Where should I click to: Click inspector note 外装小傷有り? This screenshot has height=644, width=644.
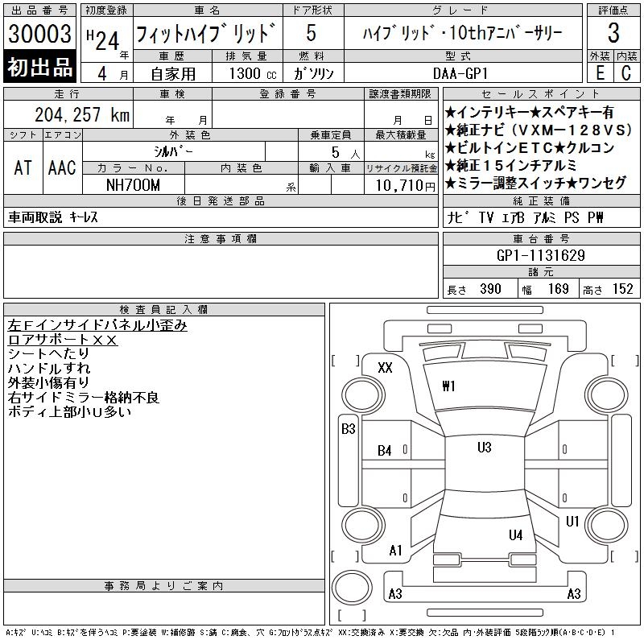48,382
